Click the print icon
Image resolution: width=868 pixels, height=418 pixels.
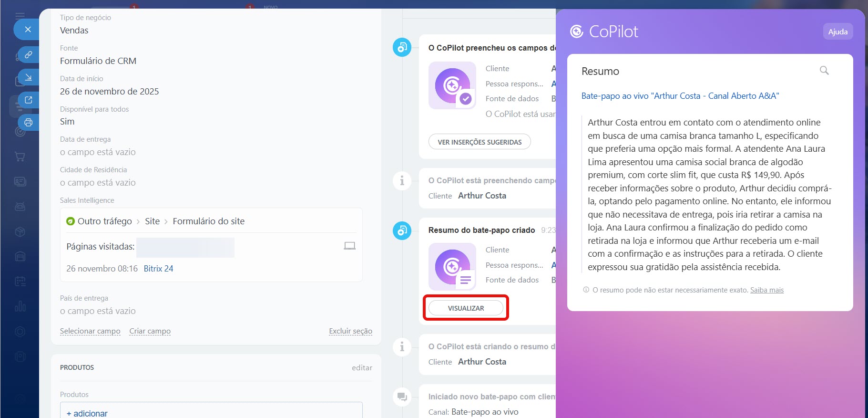pyautogui.click(x=29, y=123)
